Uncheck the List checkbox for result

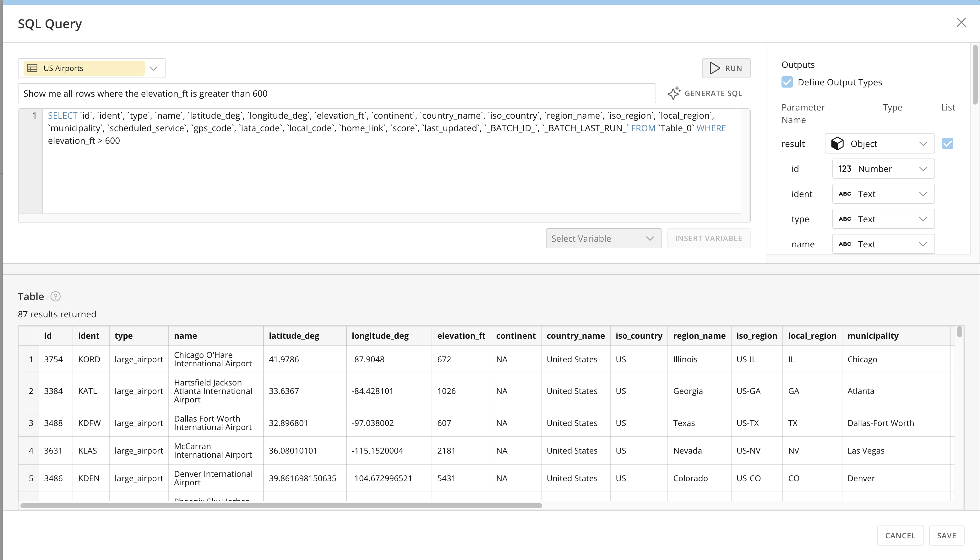coord(948,143)
